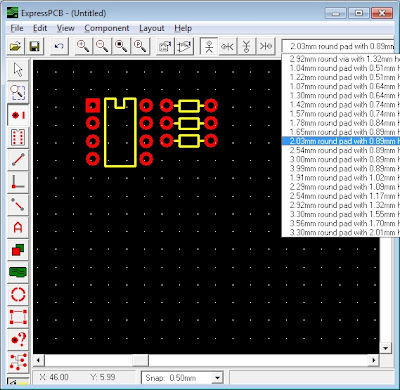This screenshot has width=400, height=390.
Task: Click the open file folder icon
Action: tap(15, 46)
